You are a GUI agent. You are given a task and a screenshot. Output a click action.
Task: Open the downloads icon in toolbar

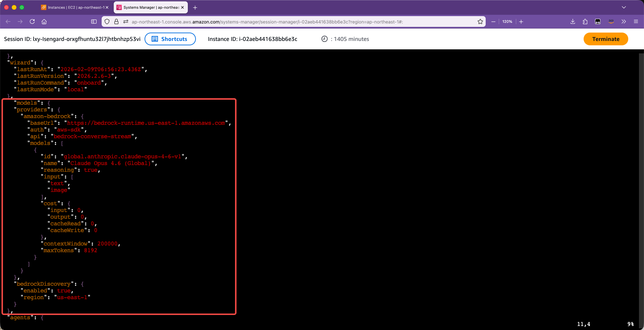tap(573, 21)
